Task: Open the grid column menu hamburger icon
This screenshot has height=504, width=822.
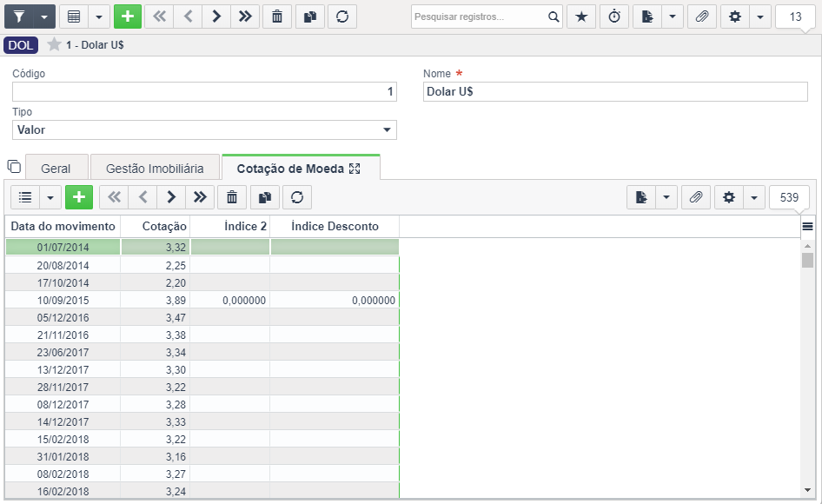Action: coord(807,227)
